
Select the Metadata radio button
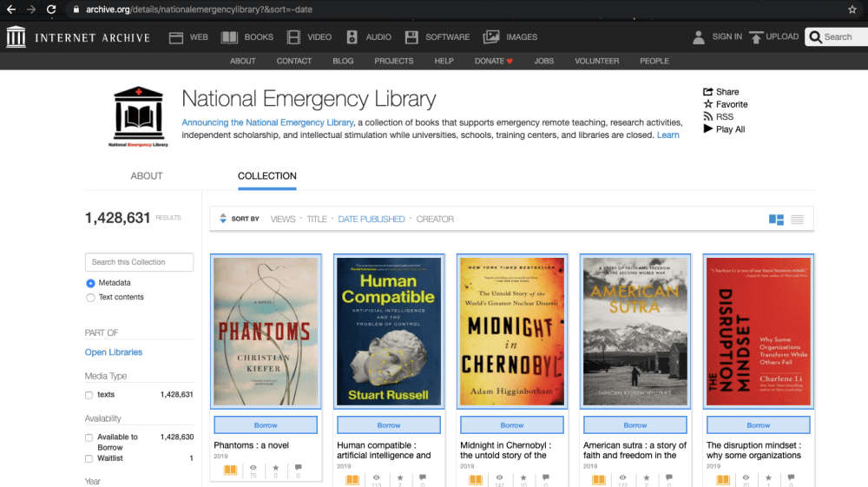coord(90,283)
